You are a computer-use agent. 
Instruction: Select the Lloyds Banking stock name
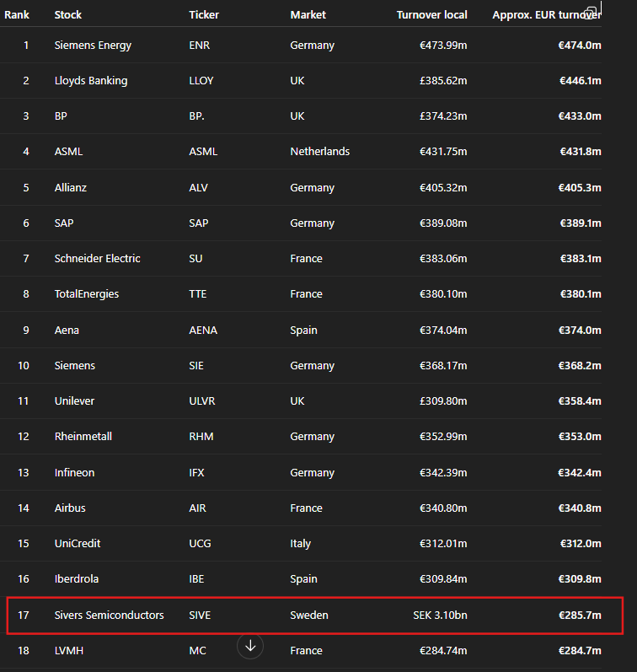[x=91, y=81]
